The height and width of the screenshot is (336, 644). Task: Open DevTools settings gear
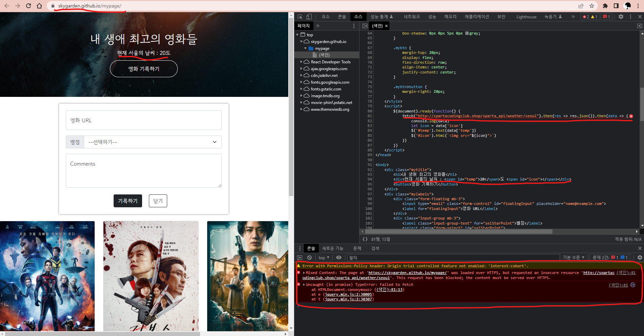pos(621,17)
